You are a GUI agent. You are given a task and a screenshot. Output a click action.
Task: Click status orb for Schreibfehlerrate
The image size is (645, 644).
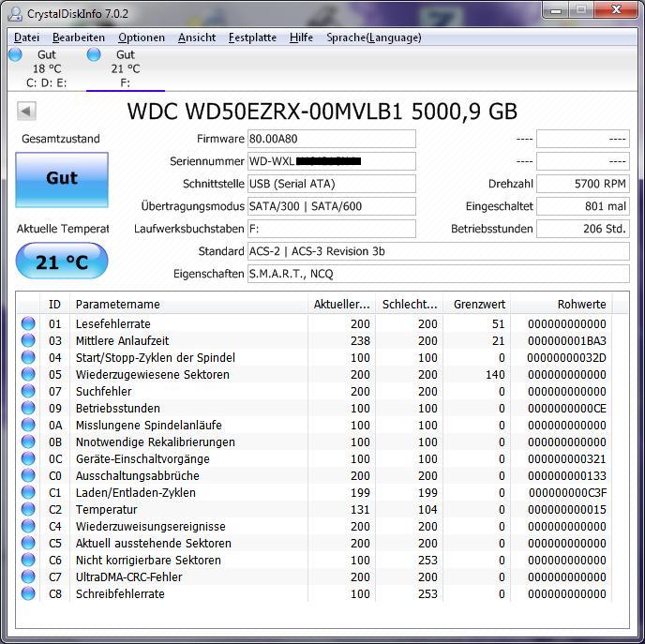(28, 593)
